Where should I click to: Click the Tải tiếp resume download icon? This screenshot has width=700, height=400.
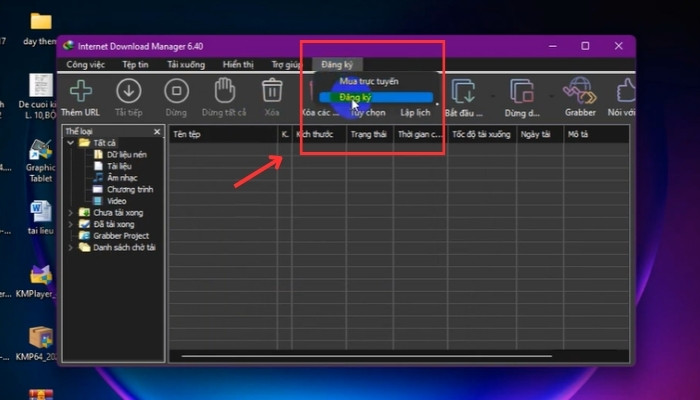[129, 91]
